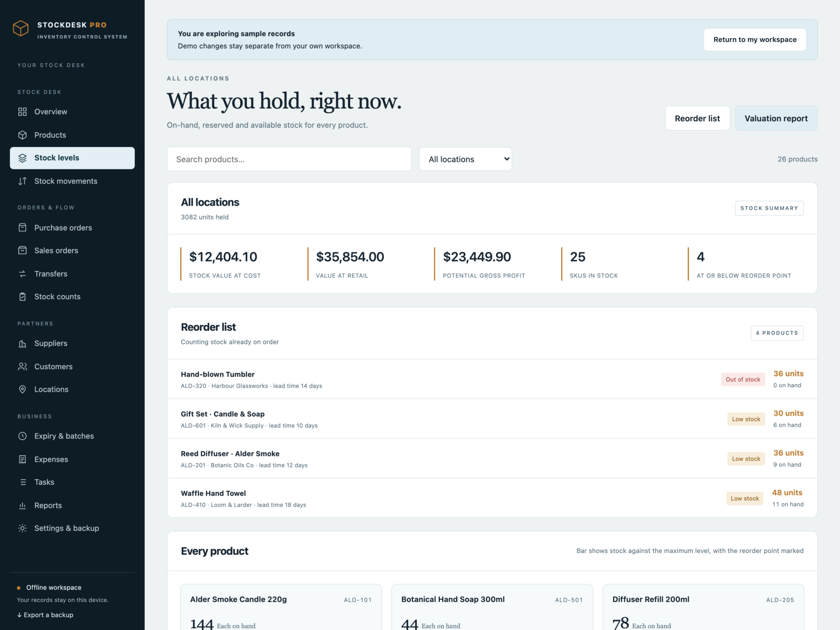
Task: Click the Stock movements arrows icon
Action: tap(22, 181)
